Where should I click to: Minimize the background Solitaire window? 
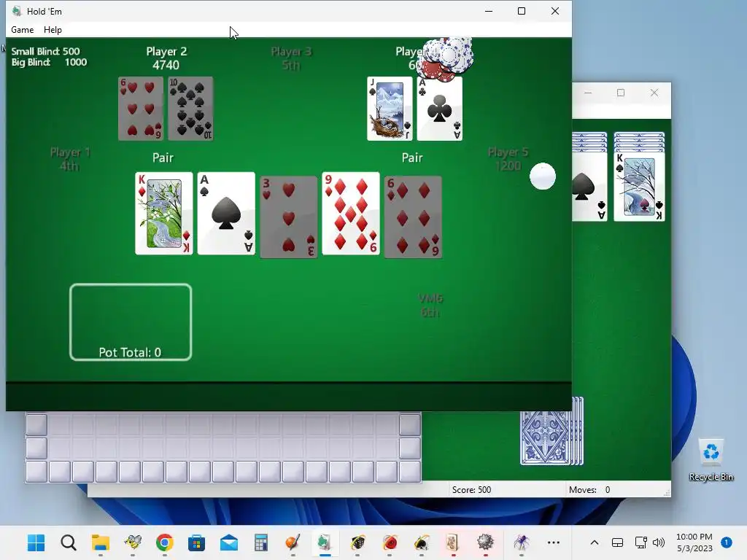coord(588,93)
